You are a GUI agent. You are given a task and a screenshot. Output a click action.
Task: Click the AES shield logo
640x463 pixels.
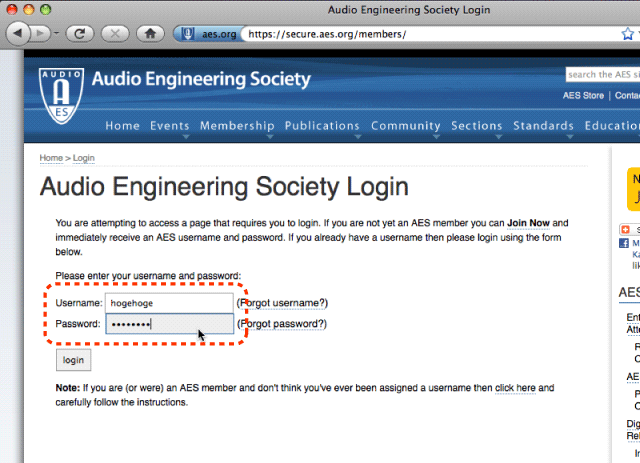pyautogui.click(x=62, y=96)
